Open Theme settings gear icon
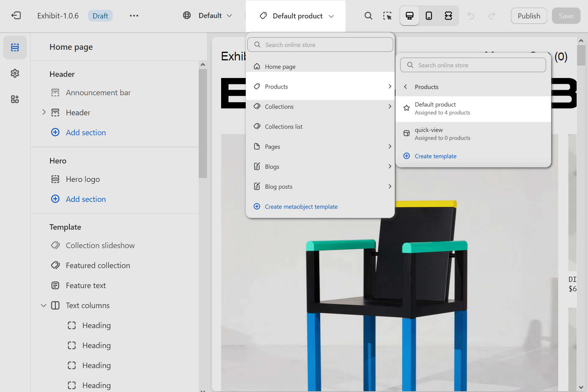Viewport: 588px width, 392px height. (x=15, y=73)
